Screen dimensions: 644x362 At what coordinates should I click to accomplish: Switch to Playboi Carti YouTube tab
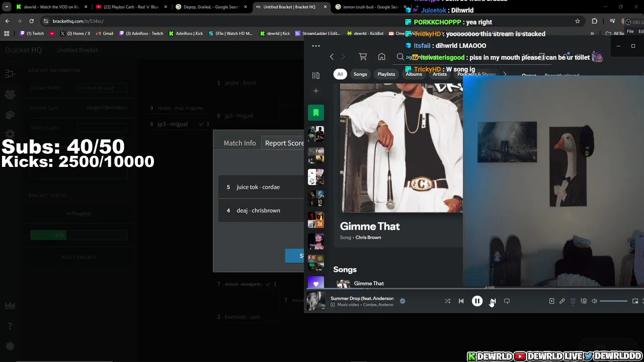click(131, 7)
